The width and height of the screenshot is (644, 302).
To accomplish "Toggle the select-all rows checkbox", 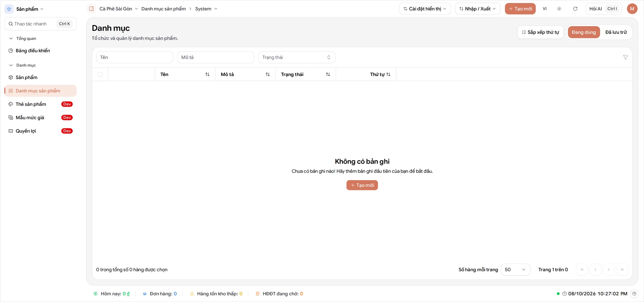I will pyautogui.click(x=100, y=74).
